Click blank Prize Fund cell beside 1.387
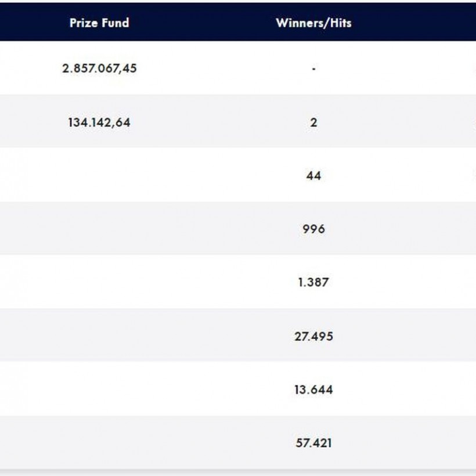Viewport: 476px width, 476px height. (99, 283)
